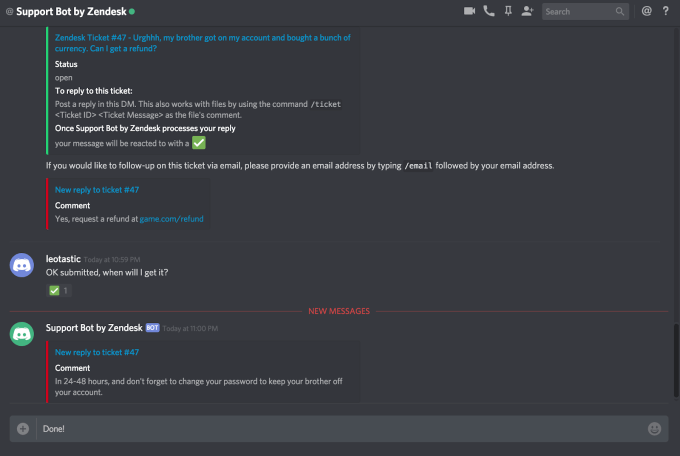This screenshot has width=680, height=456.
Task: Toggle the checkmark reaction on leotastic's message
Action: click(59, 291)
